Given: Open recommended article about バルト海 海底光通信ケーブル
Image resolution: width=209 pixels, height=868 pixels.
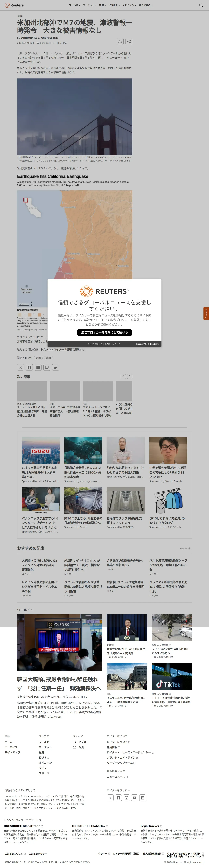Looking at the screenshot, I should coord(168,565).
